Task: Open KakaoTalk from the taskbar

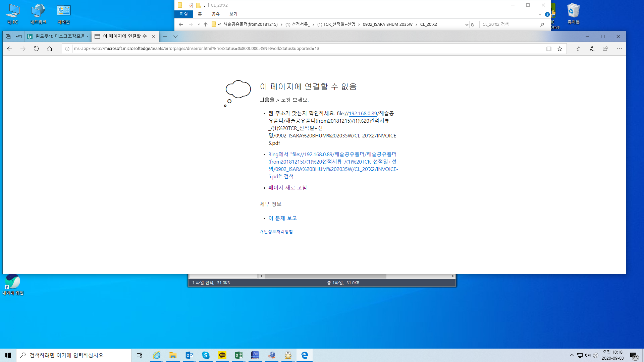Action: point(222,355)
